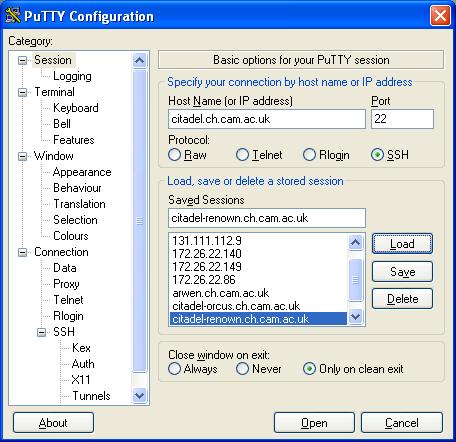Open the Tunnels category
This screenshot has width=456, height=442.
tap(91, 396)
